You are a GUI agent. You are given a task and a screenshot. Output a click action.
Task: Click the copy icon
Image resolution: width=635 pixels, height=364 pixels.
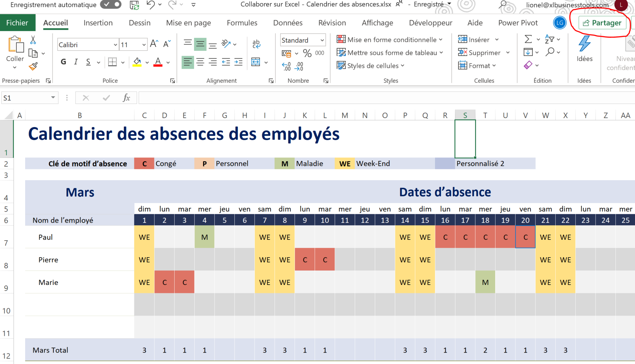[33, 53]
